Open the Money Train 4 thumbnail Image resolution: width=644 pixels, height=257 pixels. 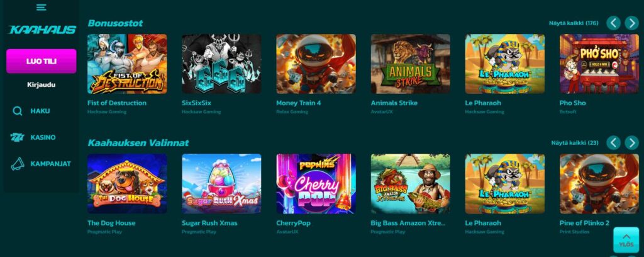click(x=316, y=64)
